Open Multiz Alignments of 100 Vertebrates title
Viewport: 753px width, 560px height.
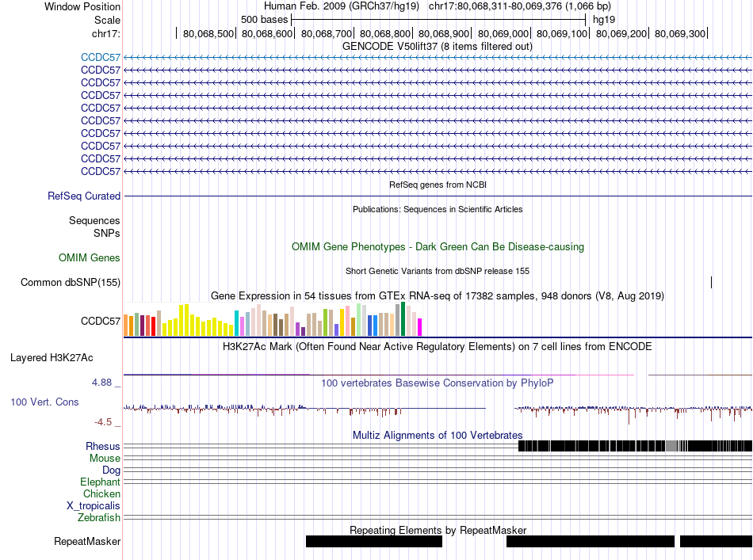click(438, 435)
